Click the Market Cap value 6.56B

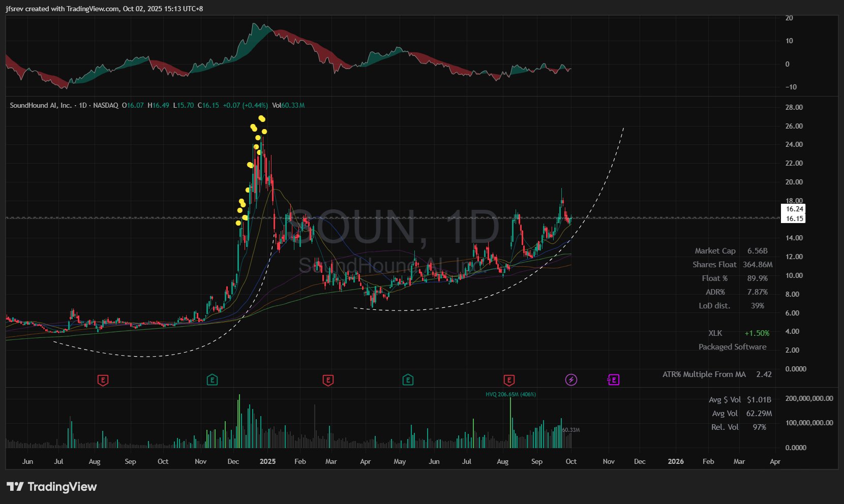[x=757, y=250]
